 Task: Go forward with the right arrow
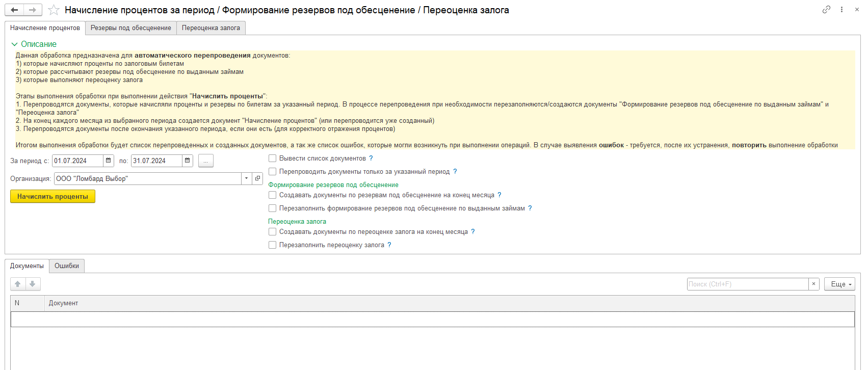33,10
